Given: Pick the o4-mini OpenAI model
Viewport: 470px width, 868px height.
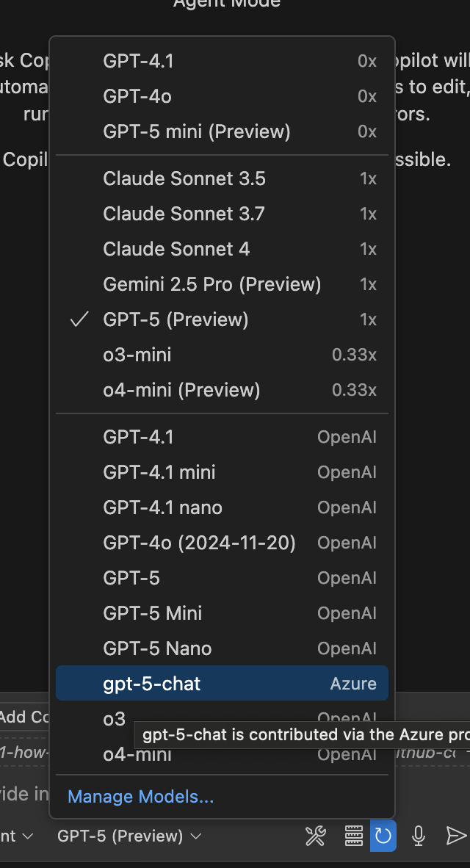Looking at the screenshot, I should click(x=140, y=754).
